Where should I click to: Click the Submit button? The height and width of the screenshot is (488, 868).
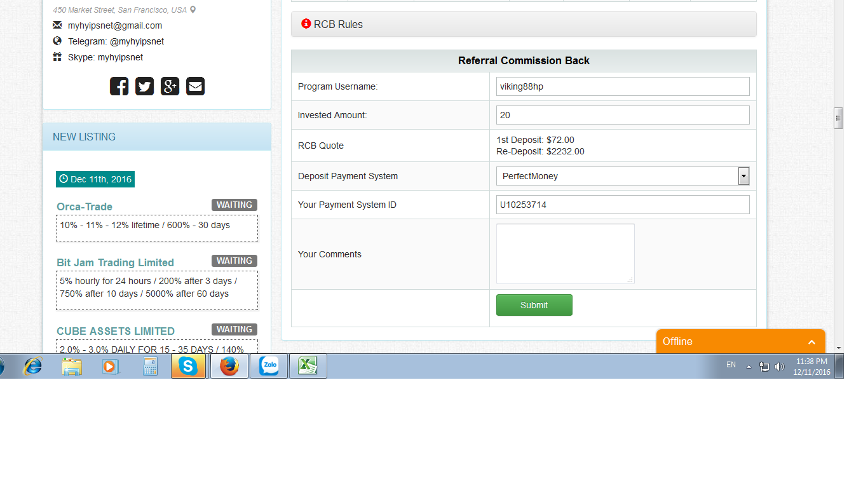(534, 305)
